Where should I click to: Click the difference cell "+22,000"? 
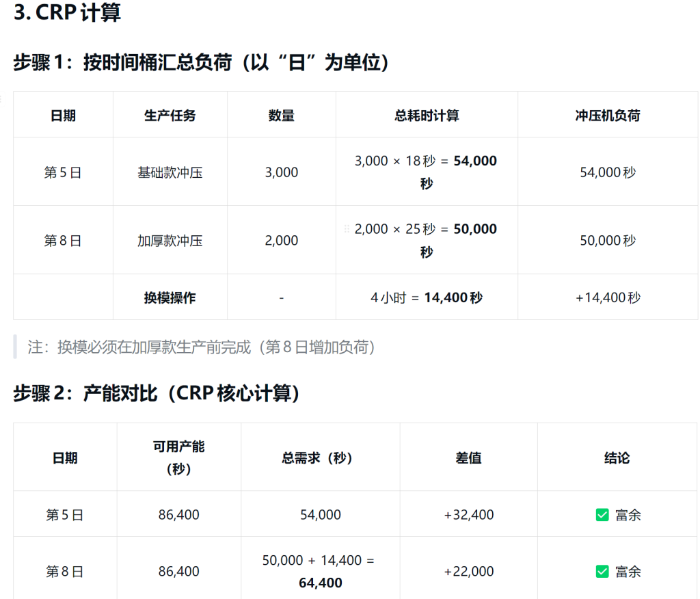pos(468,571)
